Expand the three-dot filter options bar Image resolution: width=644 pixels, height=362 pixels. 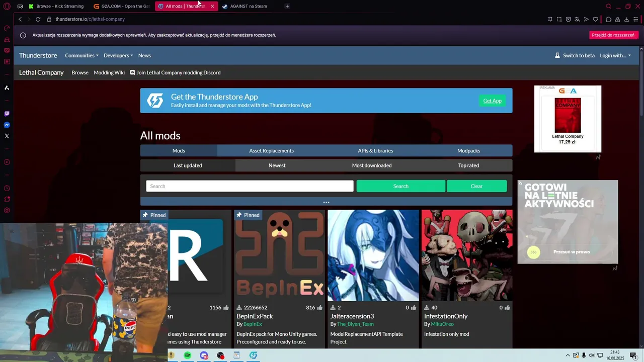[326, 202]
